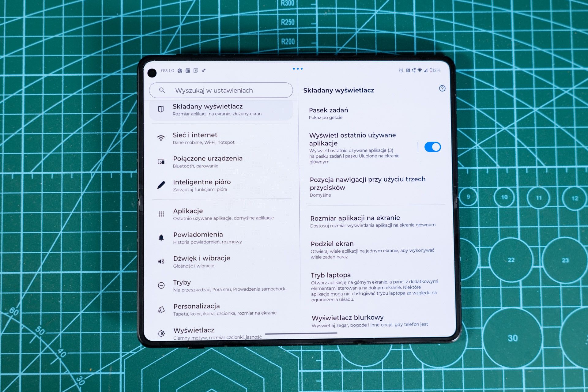Tap 'Głośność i wibracje' subtitle

pyautogui.click(x=194, y=266)
